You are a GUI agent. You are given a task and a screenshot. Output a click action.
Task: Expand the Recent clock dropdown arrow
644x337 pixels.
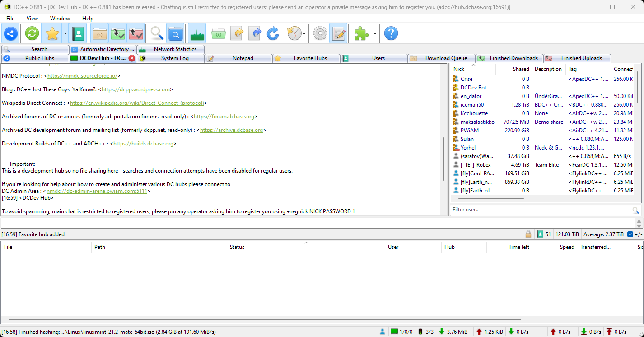tap(304, 33)
